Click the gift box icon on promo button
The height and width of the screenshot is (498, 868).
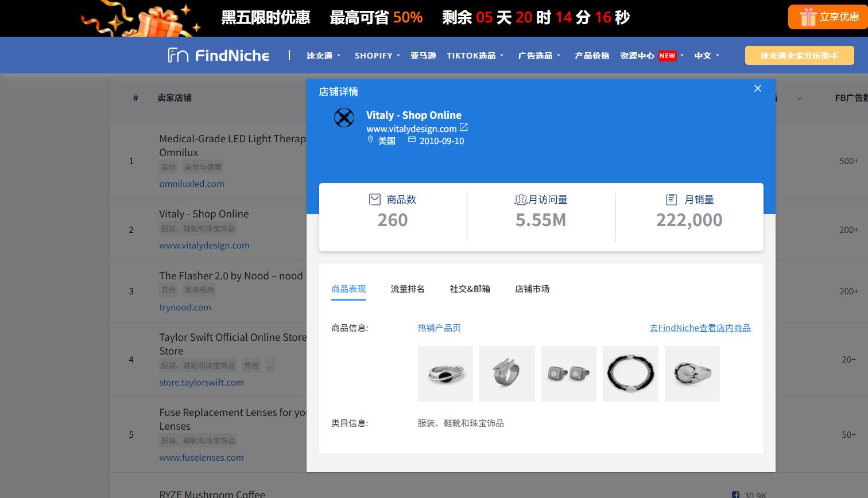tap(808, 17)
